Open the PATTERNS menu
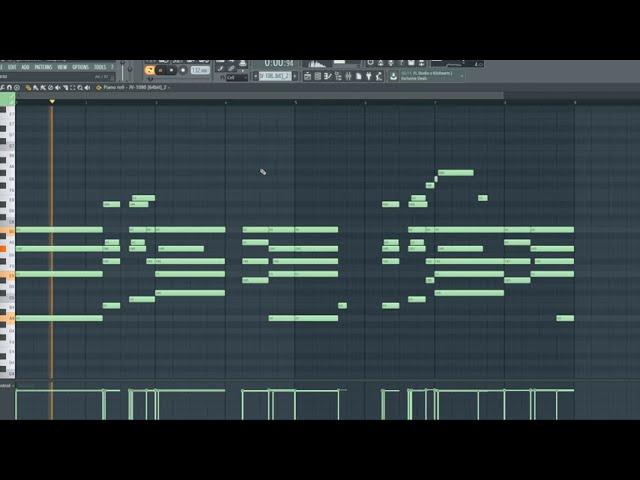This screenshot has height=480, width=640. [x=43, y=67]
